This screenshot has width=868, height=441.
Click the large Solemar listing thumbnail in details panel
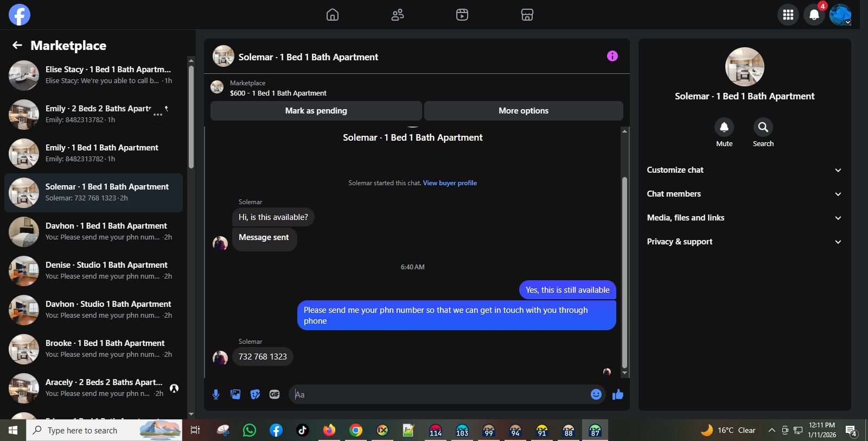745,67
